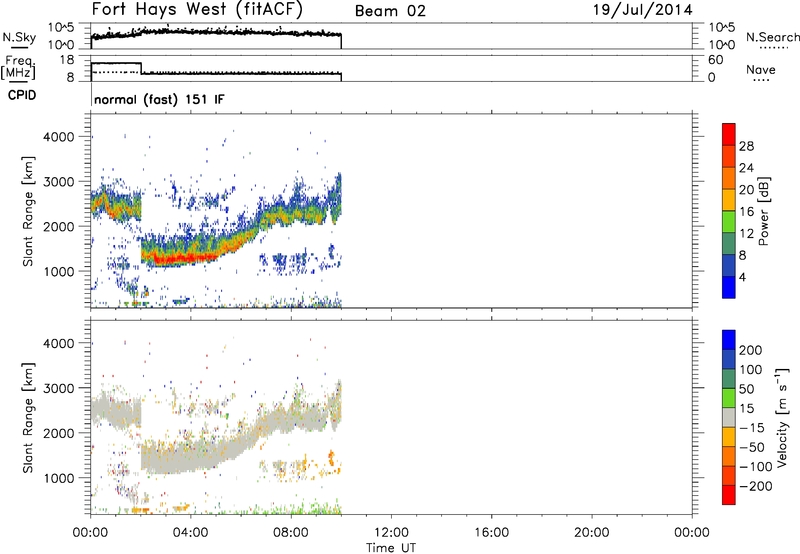Screen dimensions: 800x554
Task: Click the '60' Nave axis tick
Action: pyautogui.click(x=715, y=60)
